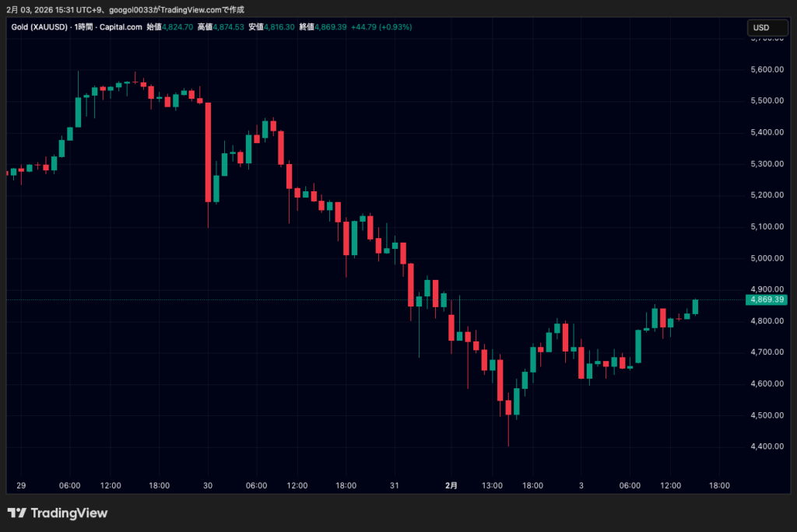Click the TradingView wordmark text
This screenshot has width=797, height=532.
[x=68, y=513]
